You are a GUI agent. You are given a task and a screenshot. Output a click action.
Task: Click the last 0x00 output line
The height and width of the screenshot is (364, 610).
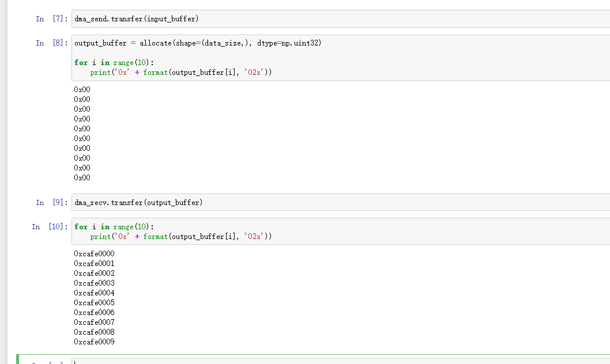coord(82,177)
